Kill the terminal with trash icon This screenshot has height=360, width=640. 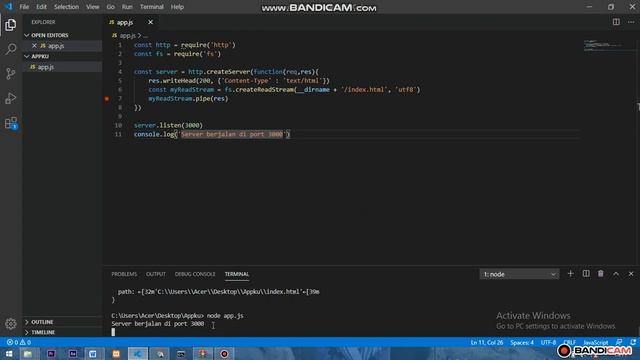[601, 274]
